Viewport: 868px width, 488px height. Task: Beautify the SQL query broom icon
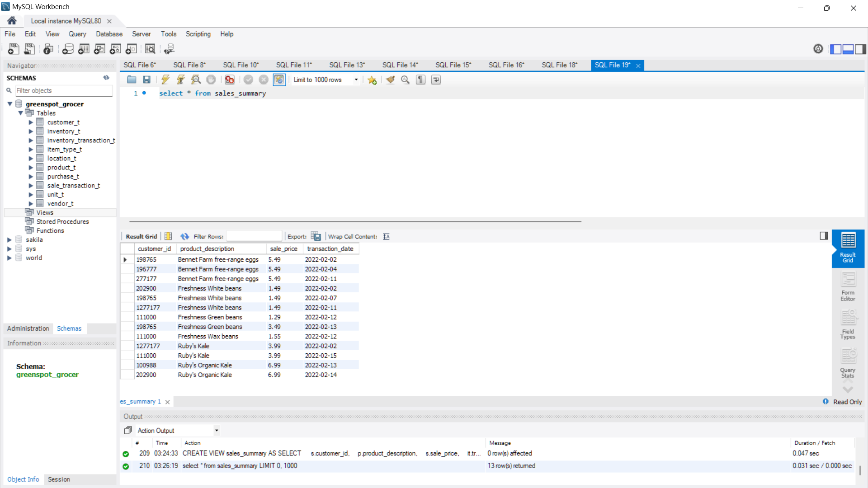point(390,80)
